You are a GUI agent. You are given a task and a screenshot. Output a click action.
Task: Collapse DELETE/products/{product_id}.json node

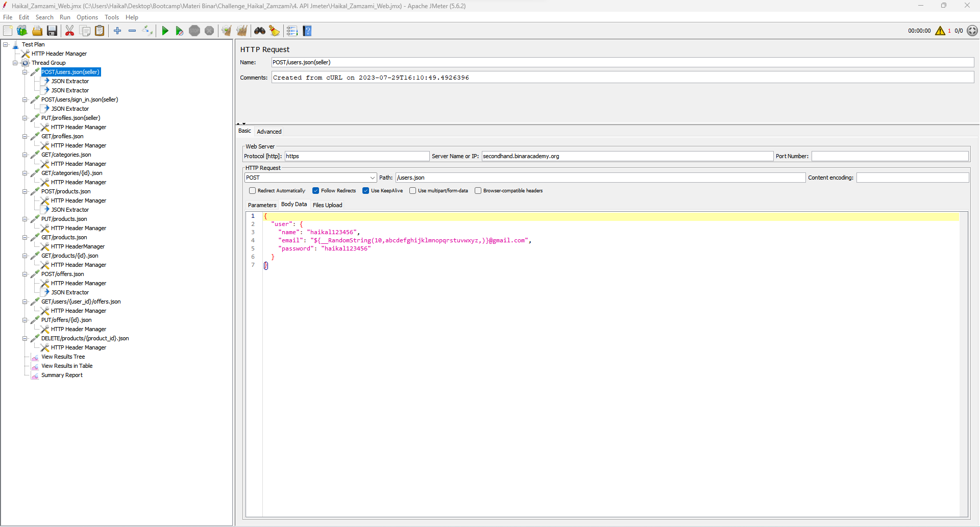24,338
